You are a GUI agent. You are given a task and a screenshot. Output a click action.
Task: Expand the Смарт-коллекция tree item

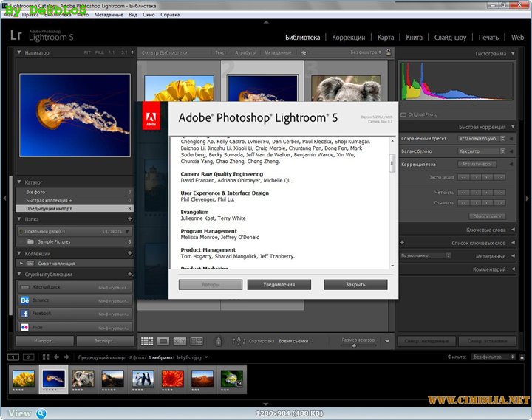pyautogui.click(x=22, y=263)
